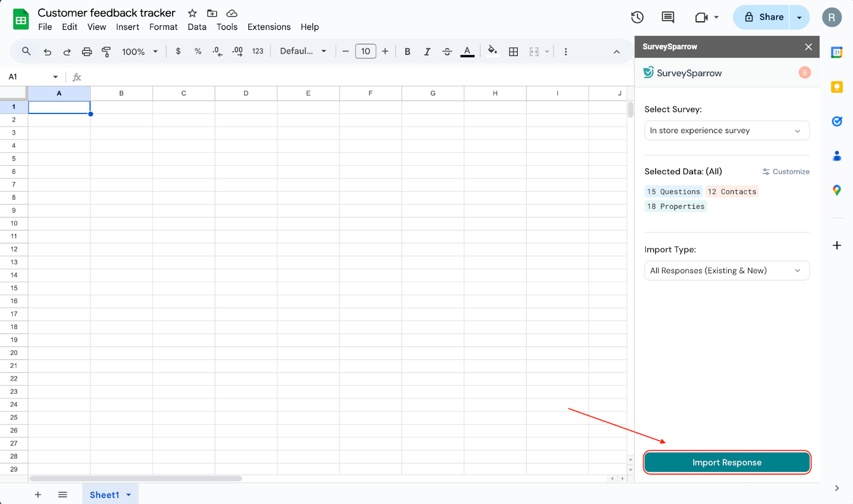Image resolution: width=853 pixels, height=504 pixels.
Task: Toggle strikethrough formatting
Action: coord(447,52)
